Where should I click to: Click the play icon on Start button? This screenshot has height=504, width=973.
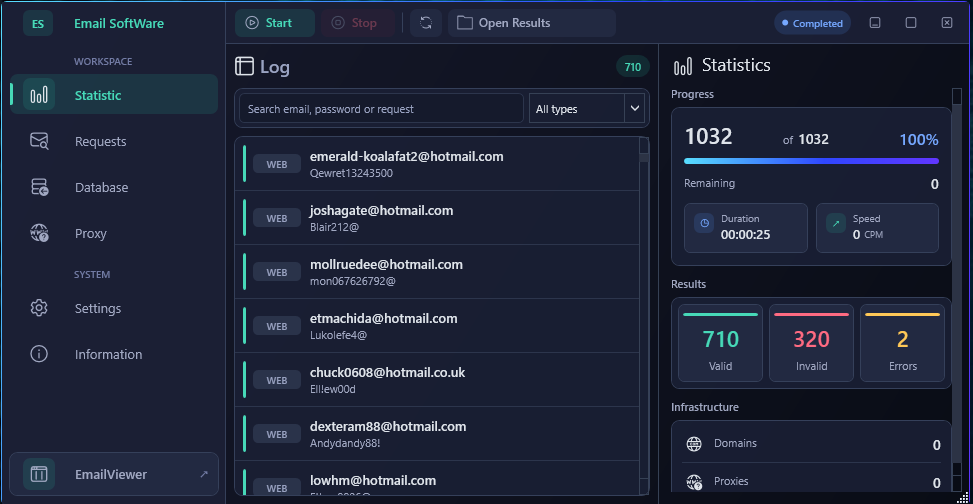(x=252, y=23)
